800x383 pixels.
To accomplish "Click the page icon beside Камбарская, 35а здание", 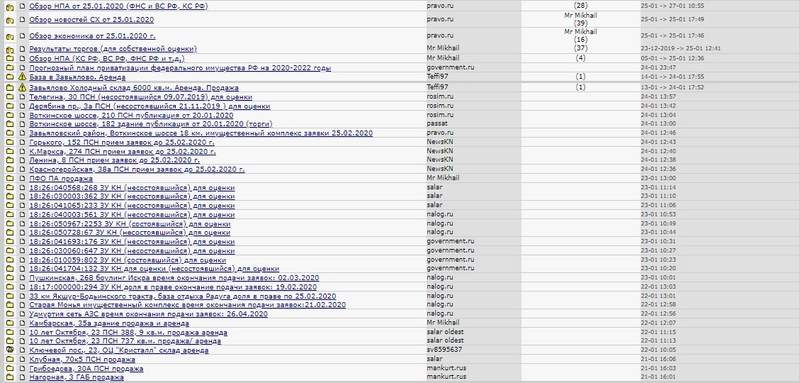I will 22,323.
